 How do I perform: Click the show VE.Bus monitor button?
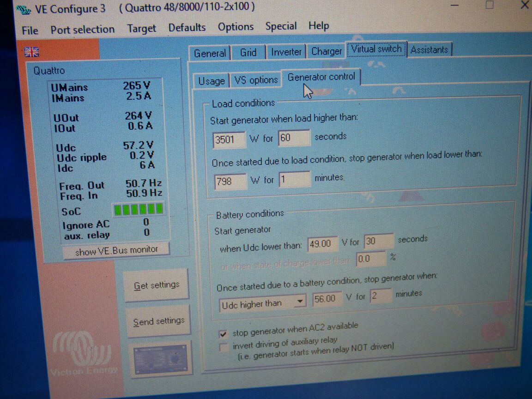pos(116,251)
